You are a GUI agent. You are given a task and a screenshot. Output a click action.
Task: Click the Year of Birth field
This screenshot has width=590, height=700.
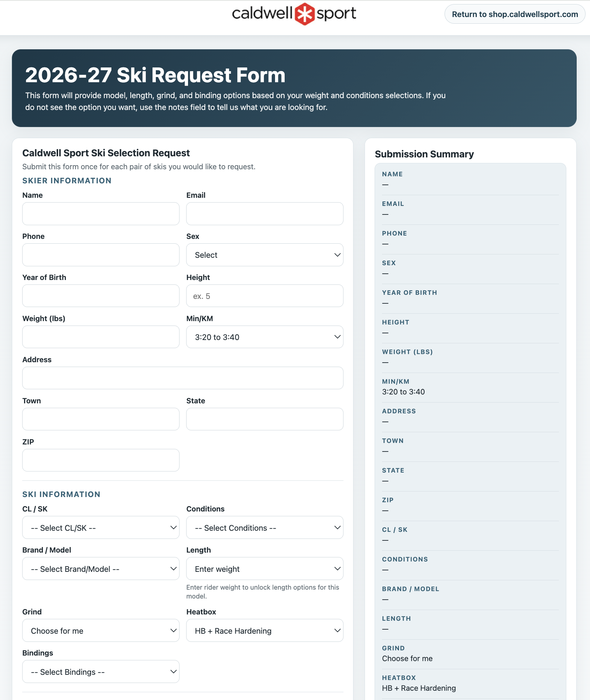click(x=101, y=296)
